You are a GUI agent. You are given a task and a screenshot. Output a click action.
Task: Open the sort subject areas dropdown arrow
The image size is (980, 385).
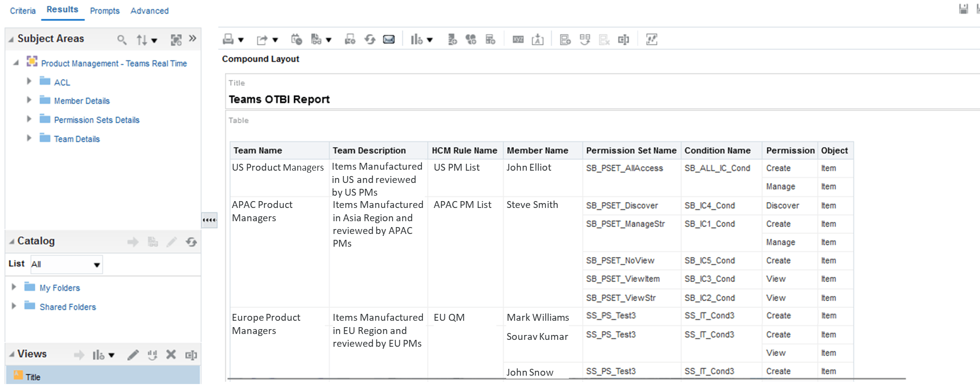pyautogui.click(x=154, y=41)
